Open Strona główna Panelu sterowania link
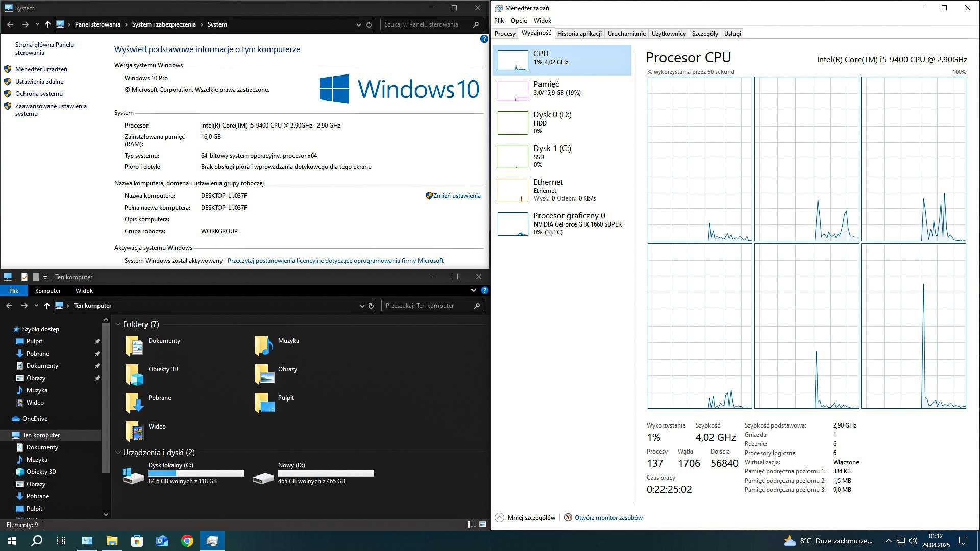Image resolution: width=980 pixels, height=551 pixels. (x=44, y=48)
